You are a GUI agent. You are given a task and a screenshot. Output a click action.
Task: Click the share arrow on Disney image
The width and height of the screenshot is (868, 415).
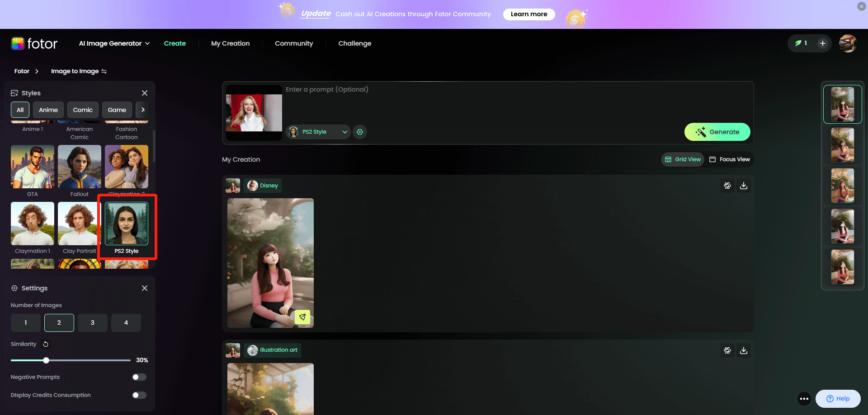tap(302, 317)
